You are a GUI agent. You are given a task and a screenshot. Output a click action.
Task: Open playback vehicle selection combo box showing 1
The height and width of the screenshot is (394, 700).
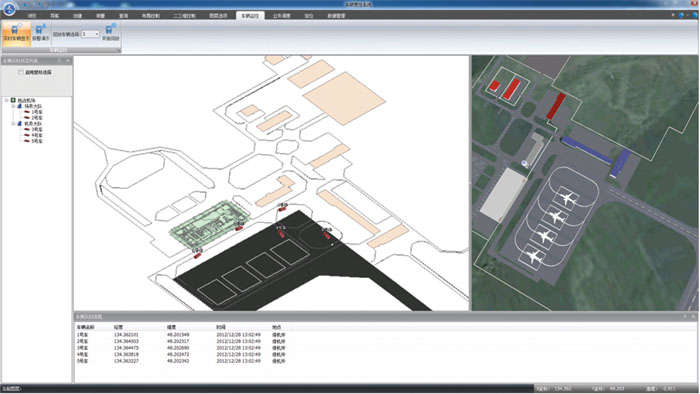[x=90, y=34]
